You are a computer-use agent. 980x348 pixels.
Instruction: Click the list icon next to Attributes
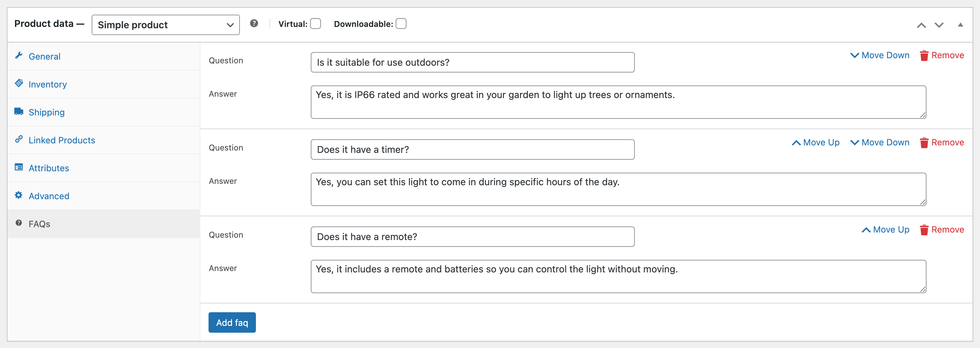19,167
